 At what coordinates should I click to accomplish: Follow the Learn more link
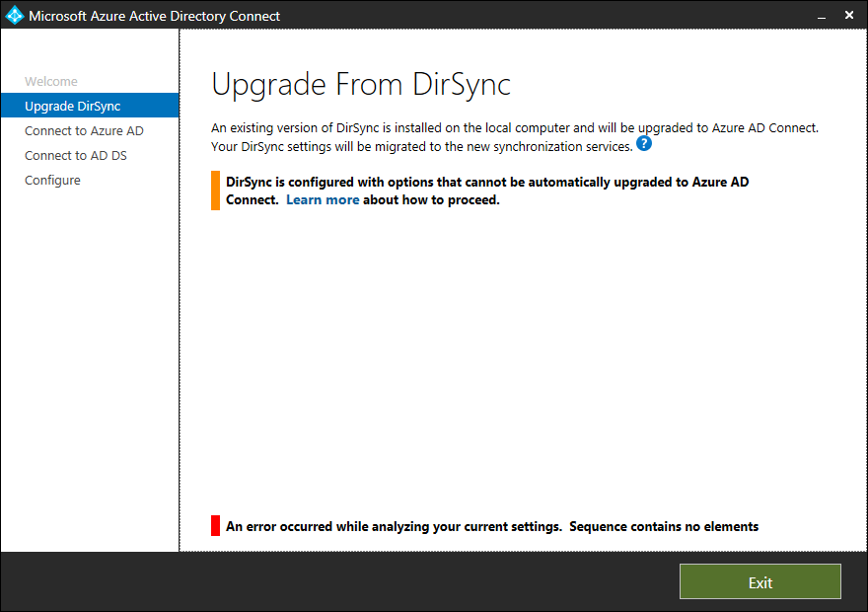323,200
